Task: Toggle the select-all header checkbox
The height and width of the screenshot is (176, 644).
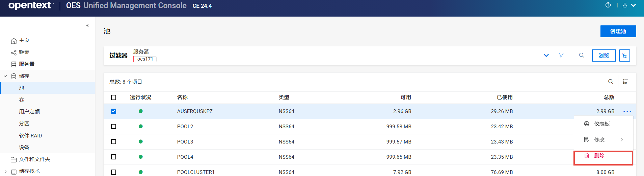Action: point(114,97)
